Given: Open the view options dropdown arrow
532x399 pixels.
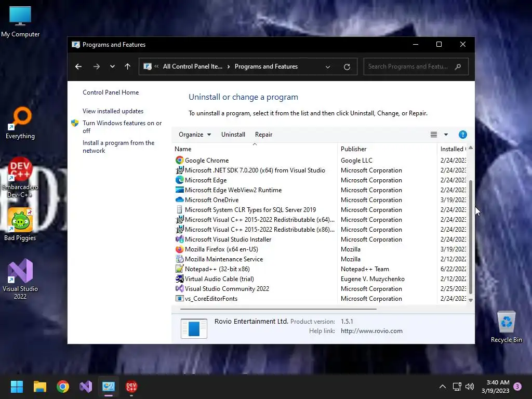Looking at the screenshot, I should [446, 135].
